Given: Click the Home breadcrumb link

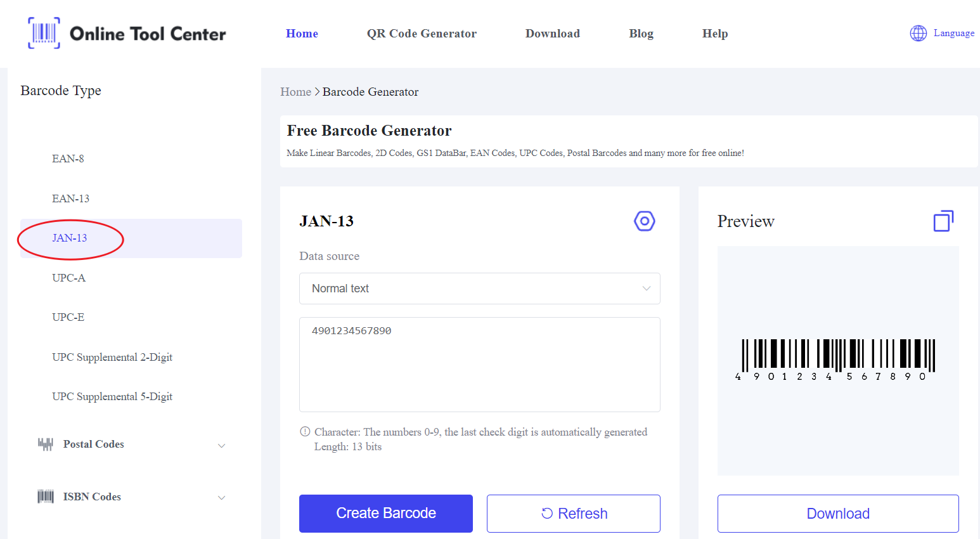Looking at the screenshot, I should (295, 92).
